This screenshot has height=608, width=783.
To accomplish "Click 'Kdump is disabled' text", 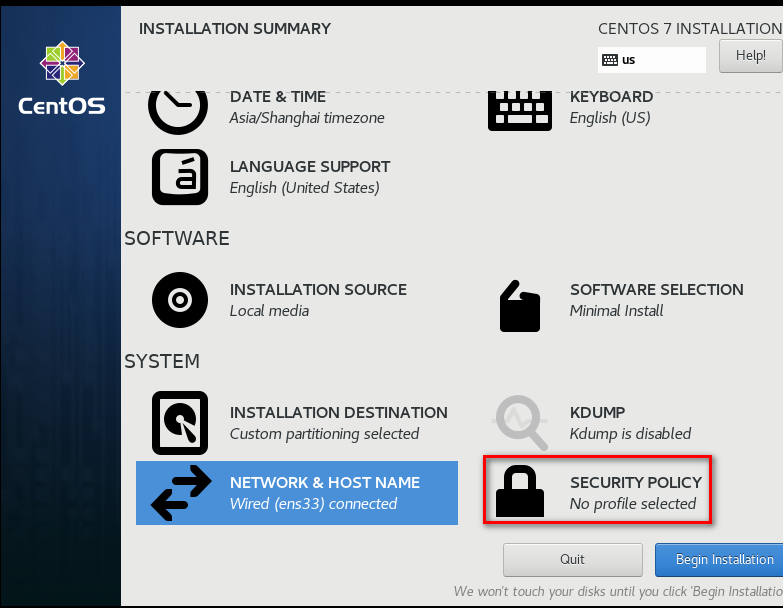I will coord(630,434).
